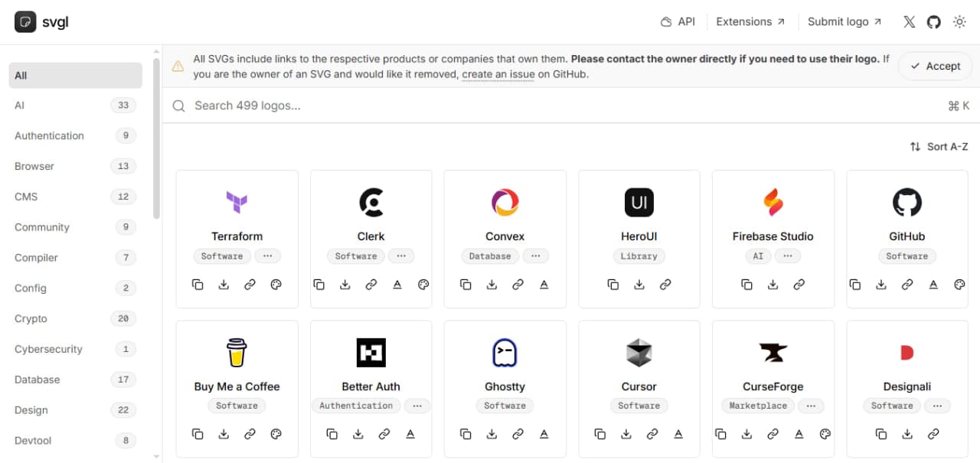Screen dimensions: 980x463
Task: Click the svgl home logo
Action: [x=41, y=21]
